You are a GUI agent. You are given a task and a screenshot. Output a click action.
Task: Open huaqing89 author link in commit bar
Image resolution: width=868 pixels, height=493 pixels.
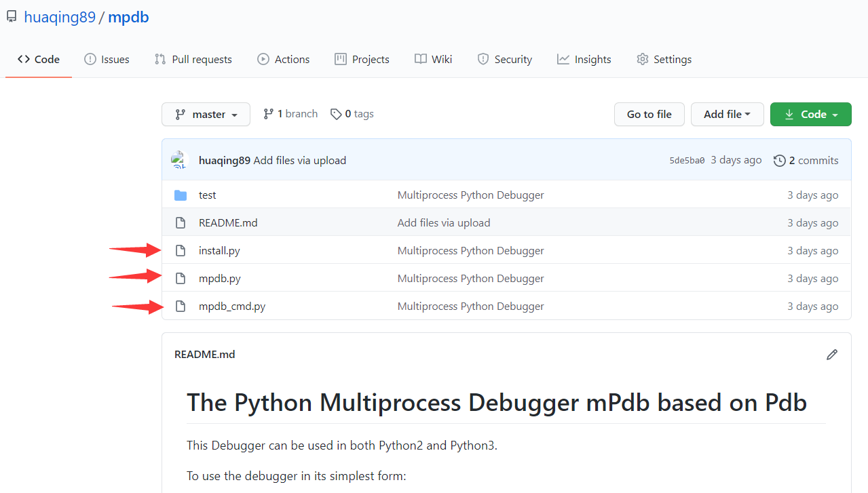pyautogui.click(x=225, y=161)
